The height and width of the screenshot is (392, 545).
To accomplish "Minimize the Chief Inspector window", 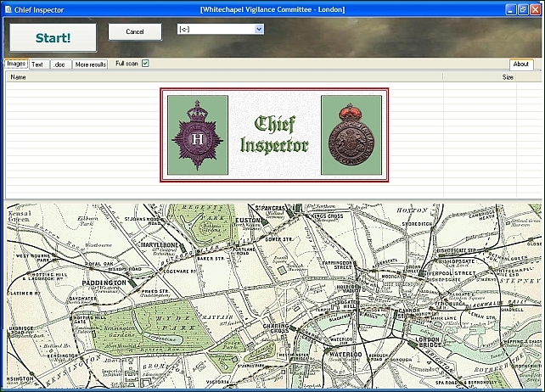I will (510, 9).
